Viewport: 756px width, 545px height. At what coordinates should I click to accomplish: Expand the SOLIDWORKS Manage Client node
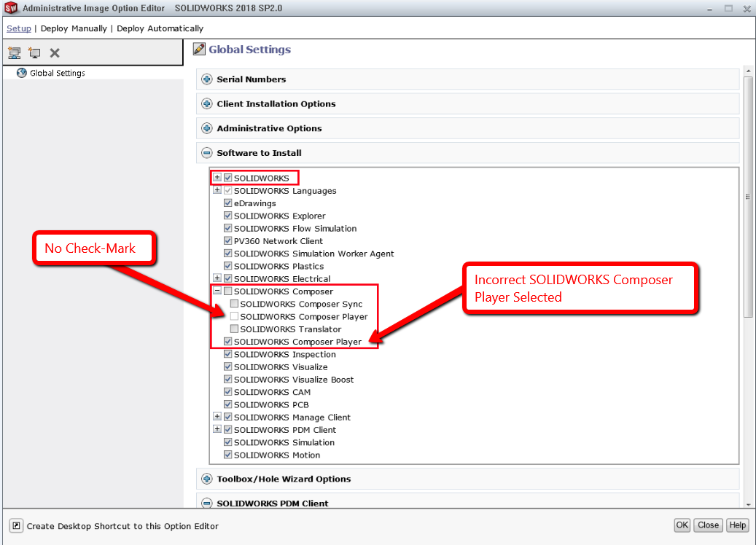[217, 416]
